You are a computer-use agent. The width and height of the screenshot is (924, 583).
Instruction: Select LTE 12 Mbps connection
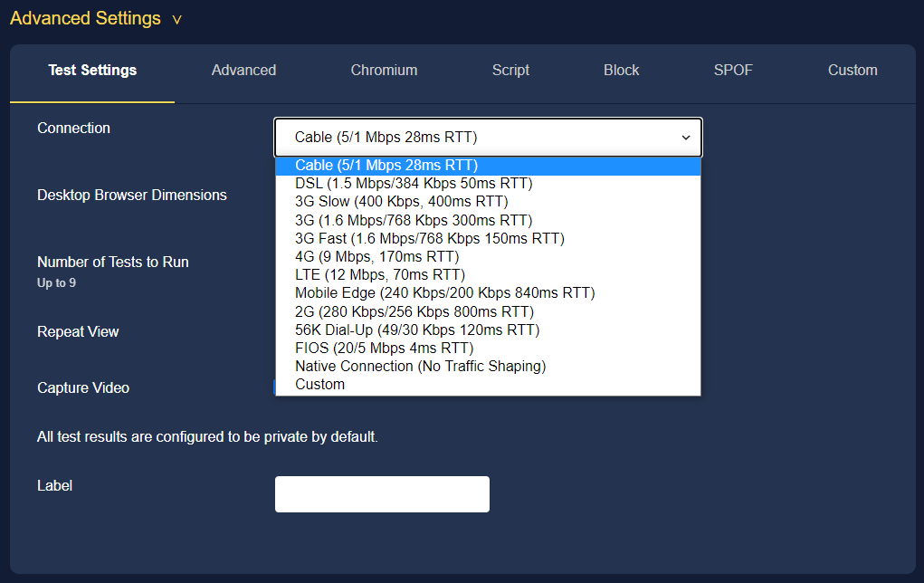pos(379,274)
